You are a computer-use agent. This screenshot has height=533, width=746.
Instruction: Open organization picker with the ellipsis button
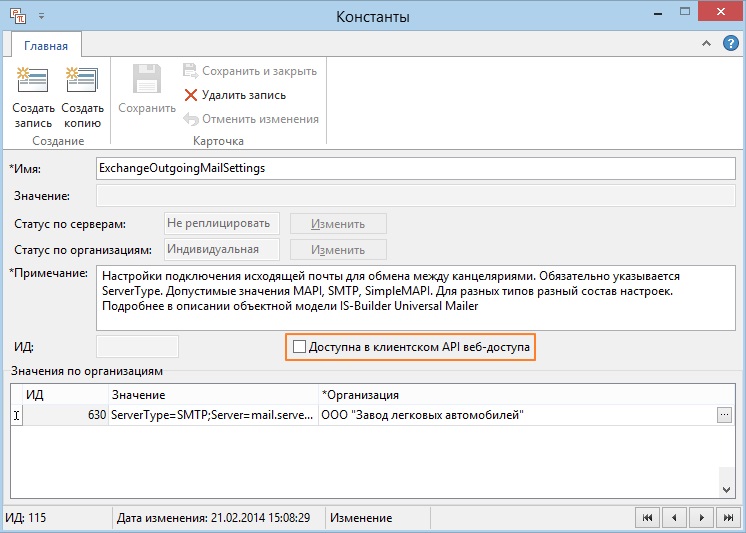point(724,415)
